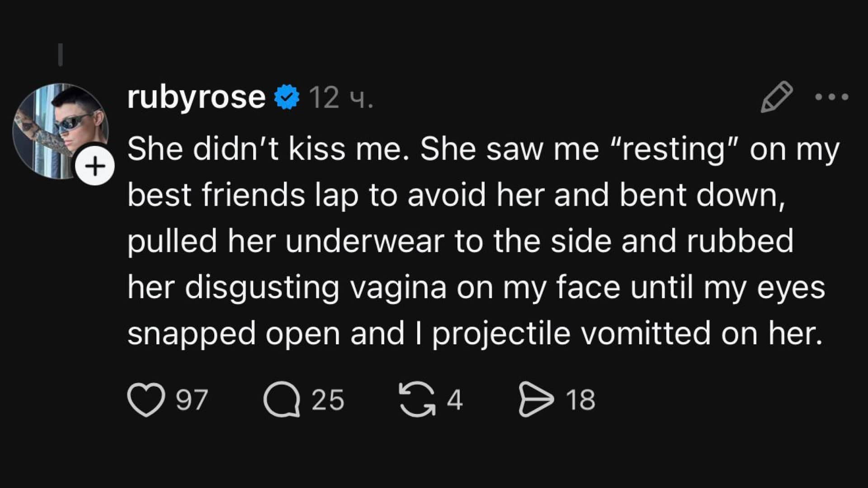Click the pencil edit icon
This screenshot has height=488, width=868.
coord(776,97)
